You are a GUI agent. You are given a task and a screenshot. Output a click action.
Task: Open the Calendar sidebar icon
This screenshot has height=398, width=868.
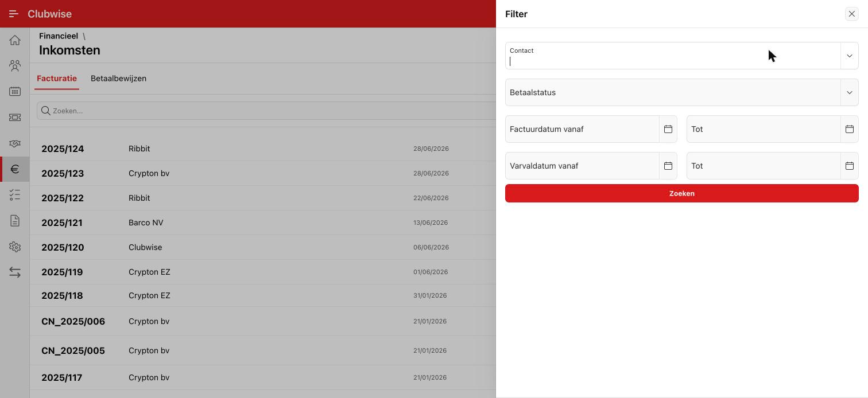(x=15, y=92)
